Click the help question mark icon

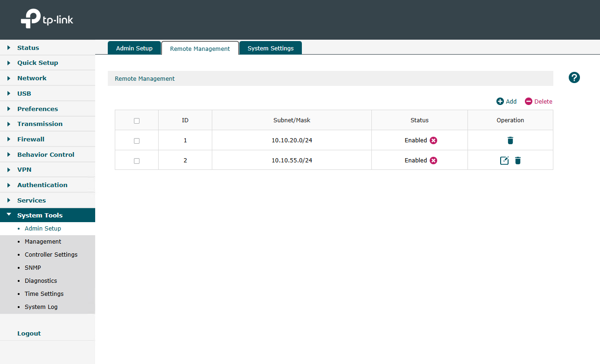click(574, 78)
